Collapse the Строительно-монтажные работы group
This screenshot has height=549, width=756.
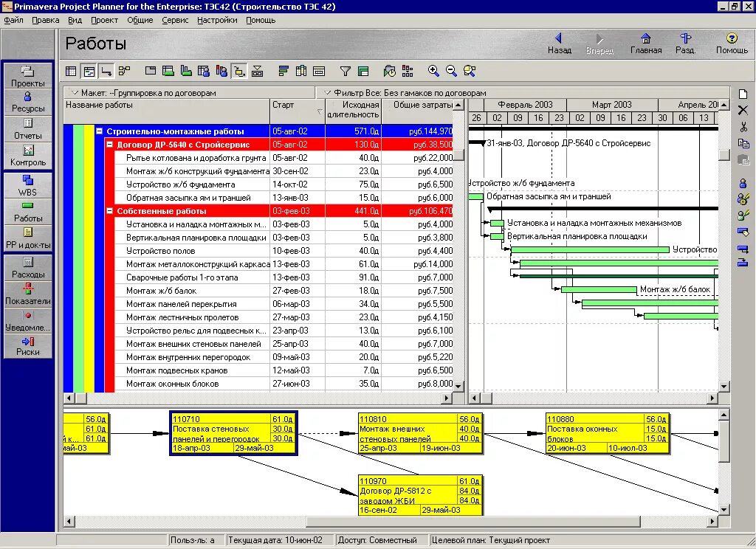[x=100, y=131]
